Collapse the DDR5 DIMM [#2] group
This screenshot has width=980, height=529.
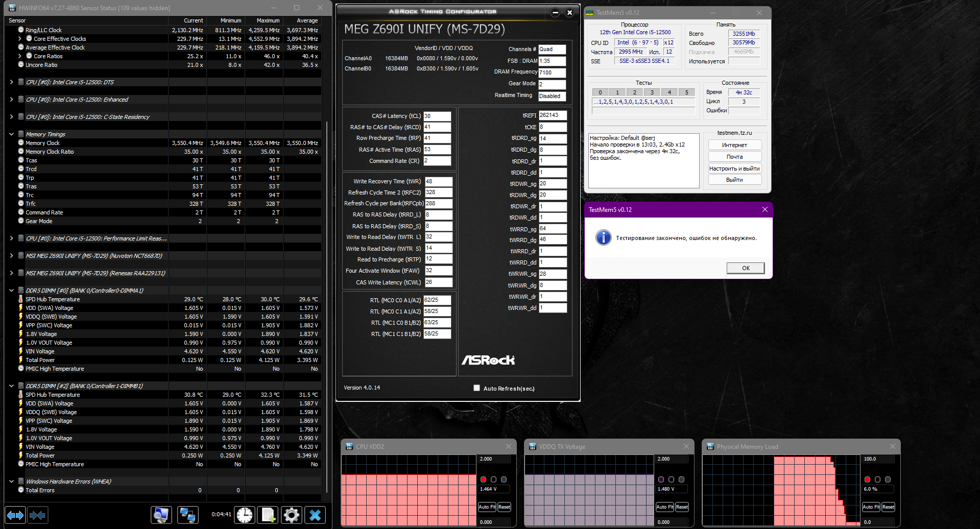pyautogui.click(x=12, y=386)
